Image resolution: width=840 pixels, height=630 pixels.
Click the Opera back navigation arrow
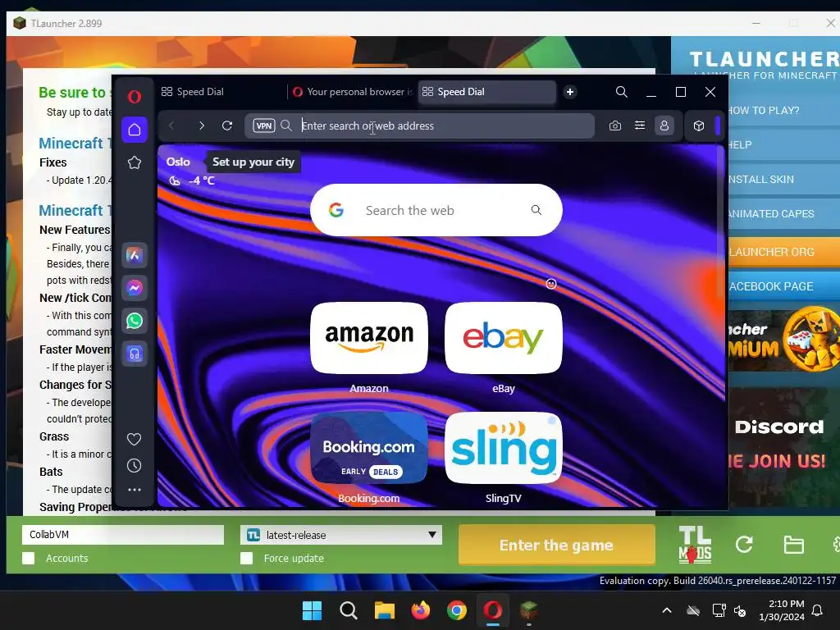[x=171, y=126]
